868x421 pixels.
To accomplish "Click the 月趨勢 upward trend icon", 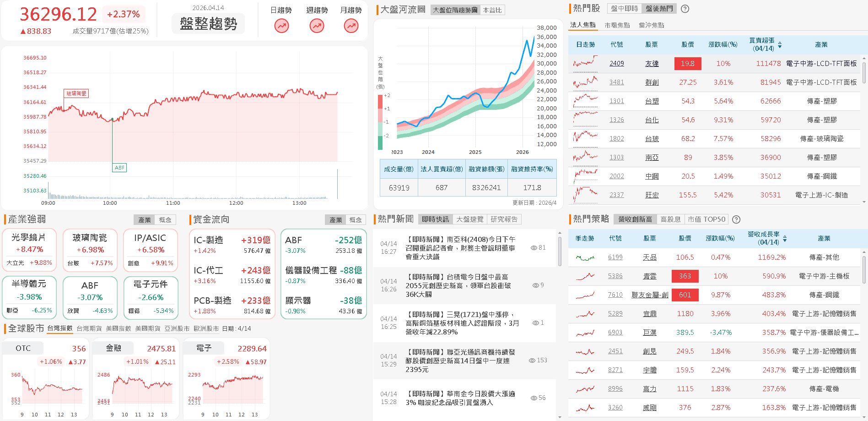I will pos(351,26).
